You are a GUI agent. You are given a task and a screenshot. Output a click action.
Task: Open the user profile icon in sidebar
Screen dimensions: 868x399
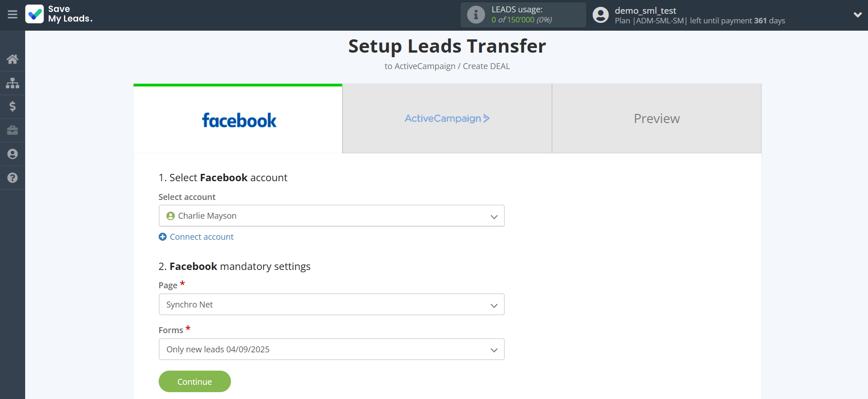[x=12, y=154]
